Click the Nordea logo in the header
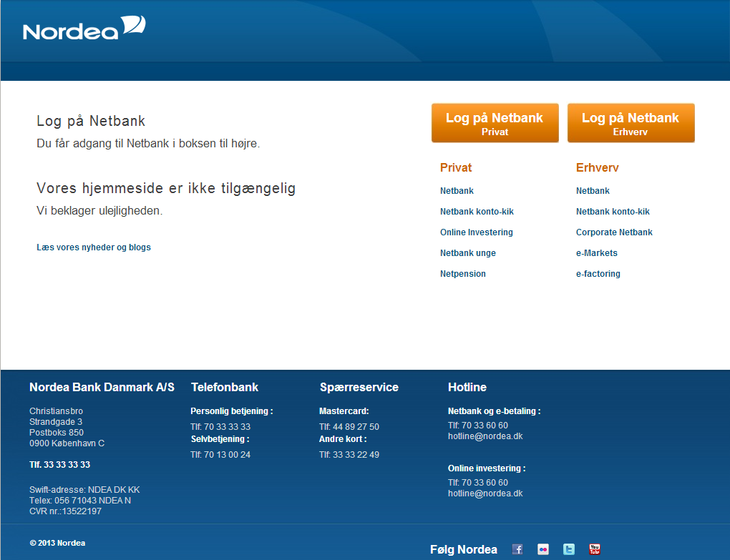 84,29
